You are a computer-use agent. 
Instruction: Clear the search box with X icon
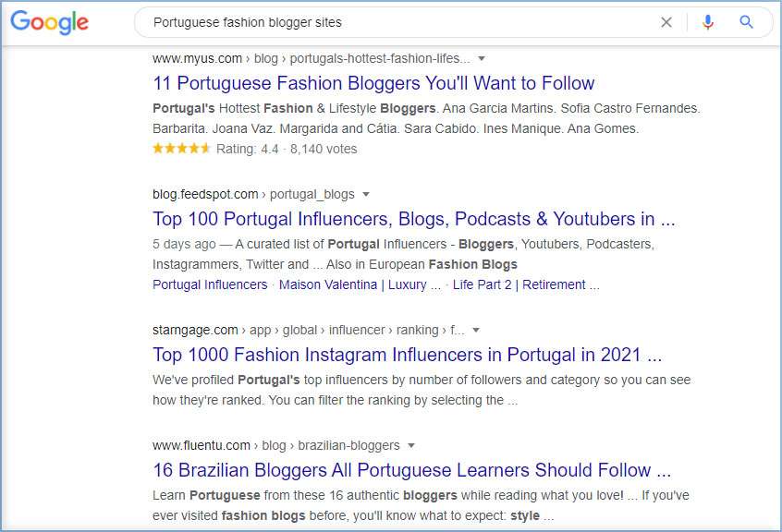[x=666, y=22]
